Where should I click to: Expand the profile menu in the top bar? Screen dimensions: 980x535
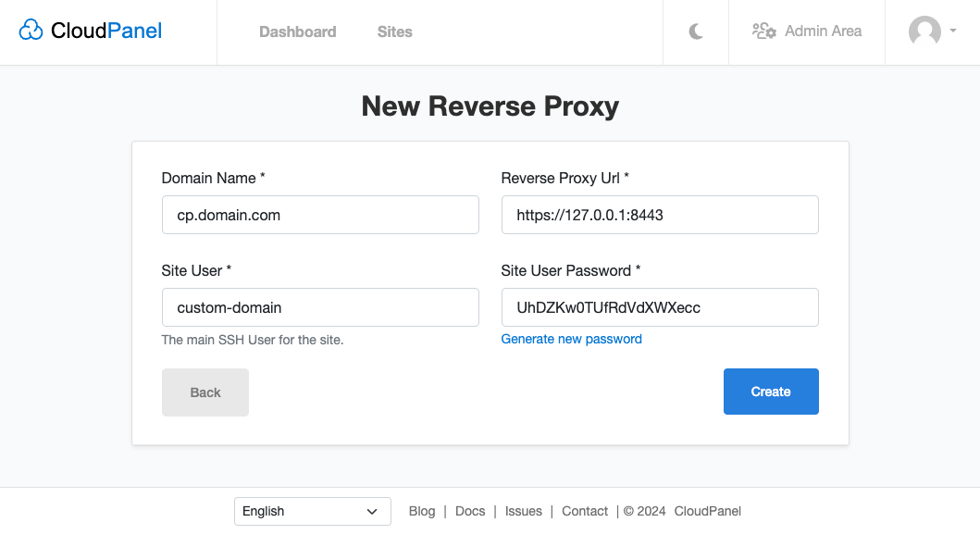pos(935,31)
